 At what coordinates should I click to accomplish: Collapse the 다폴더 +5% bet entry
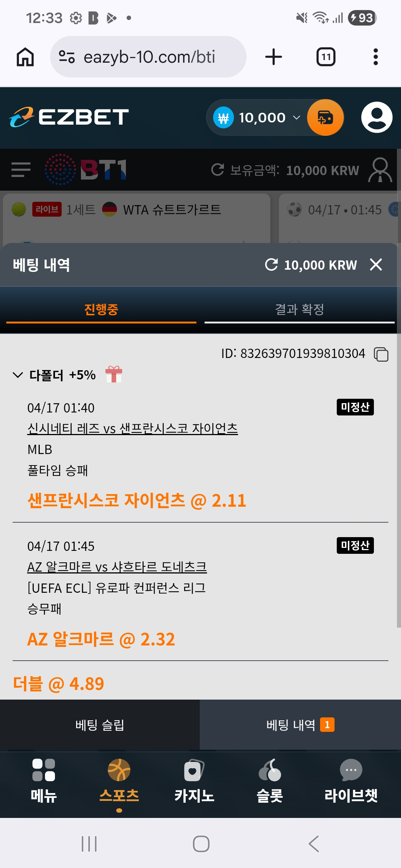(18, 375)
